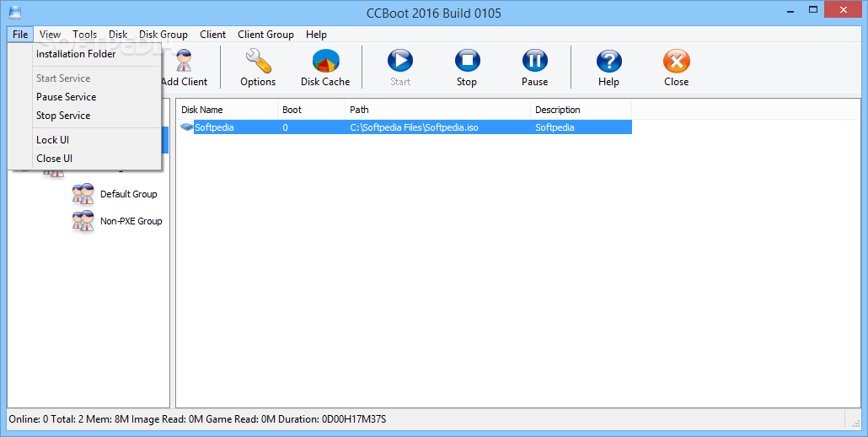The width and height of the screenshot is (868, 437).
Task: Click the Add Client toolbar icon
Action: coord(185,60)
